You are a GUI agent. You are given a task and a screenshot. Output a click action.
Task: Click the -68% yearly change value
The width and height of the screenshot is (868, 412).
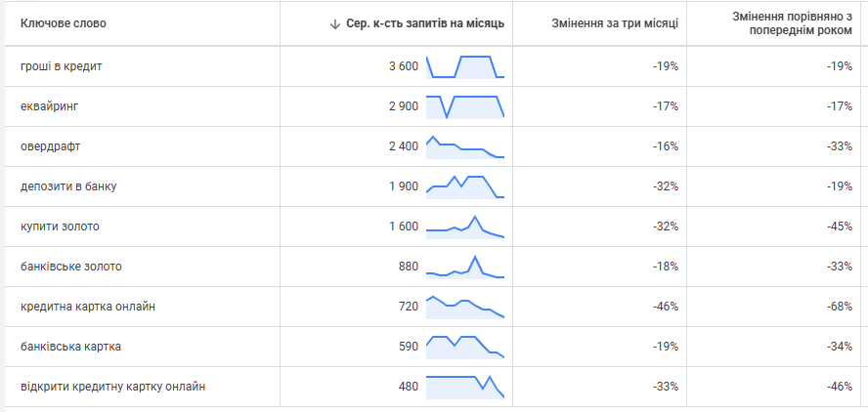click(840, 307)
